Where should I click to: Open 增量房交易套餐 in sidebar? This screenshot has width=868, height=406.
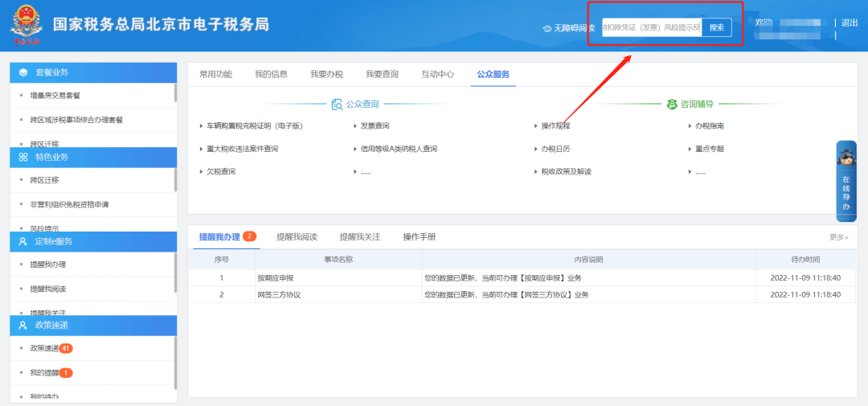[55, 96]
